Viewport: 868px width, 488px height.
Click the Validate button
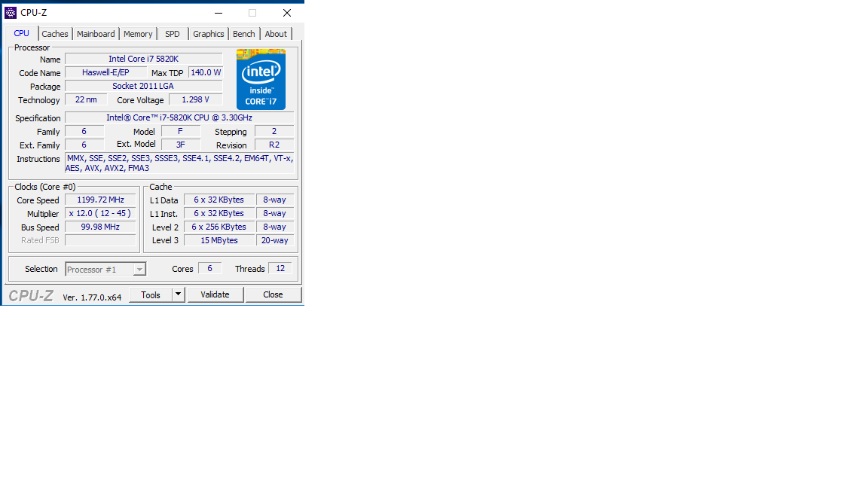215,294
